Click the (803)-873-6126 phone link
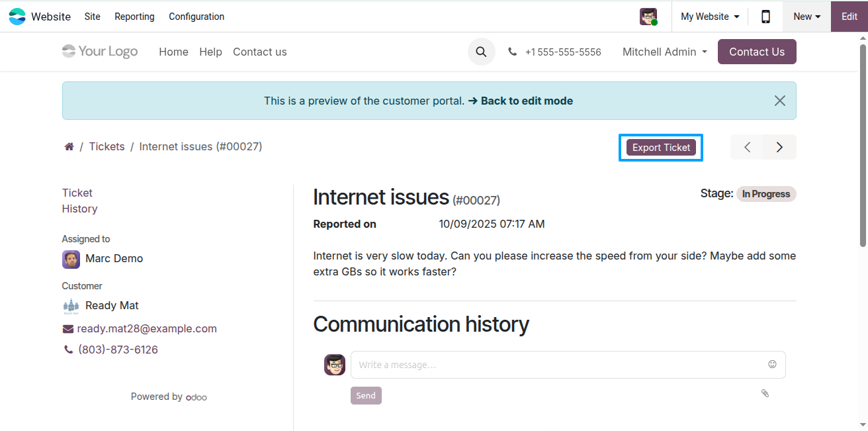868x431 pixels. click(x=118, y=350)
